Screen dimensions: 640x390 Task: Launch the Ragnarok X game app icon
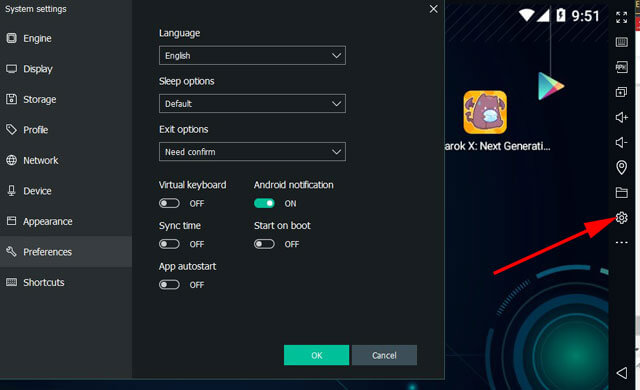(x=485, y=112)
